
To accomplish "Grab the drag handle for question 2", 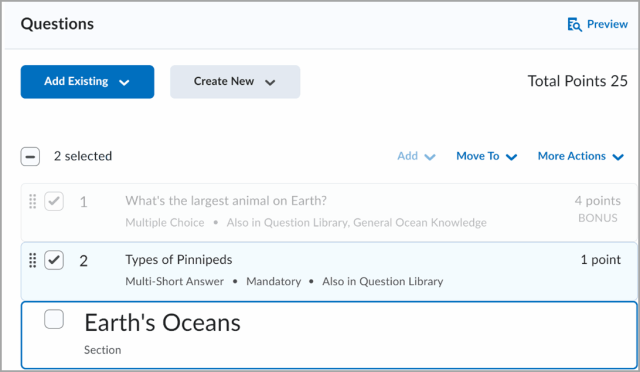I will (33, 260).
